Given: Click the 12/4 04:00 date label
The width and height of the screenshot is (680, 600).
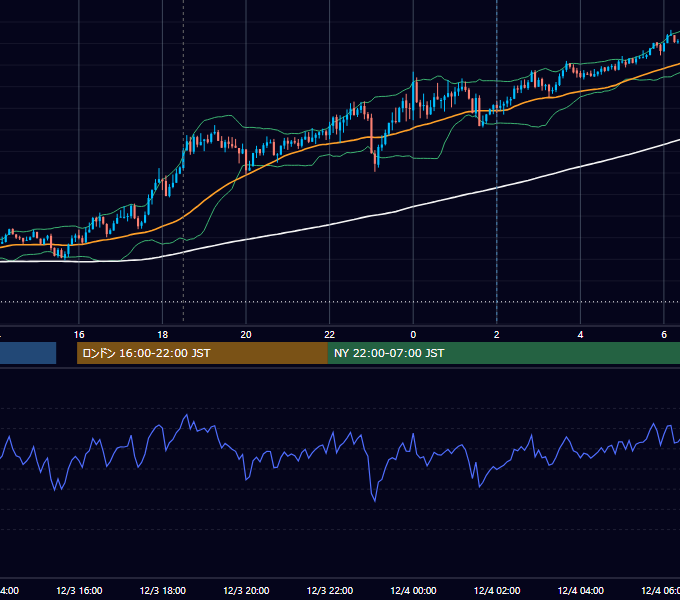Looking at the screenshot, I should pyautogui.click(x=581, y=591).
